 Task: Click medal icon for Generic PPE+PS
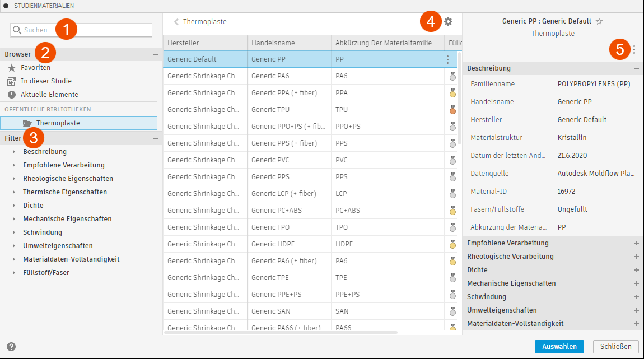[x=452, y=295]
